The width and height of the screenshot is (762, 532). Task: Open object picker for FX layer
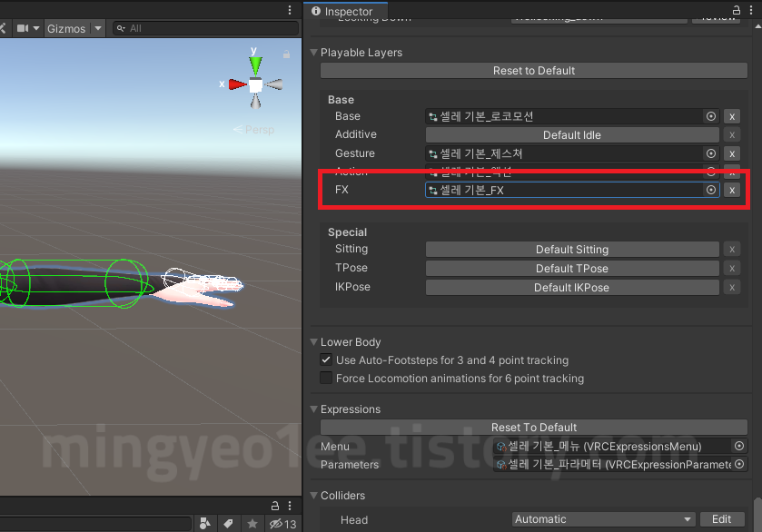click(710, 190)
